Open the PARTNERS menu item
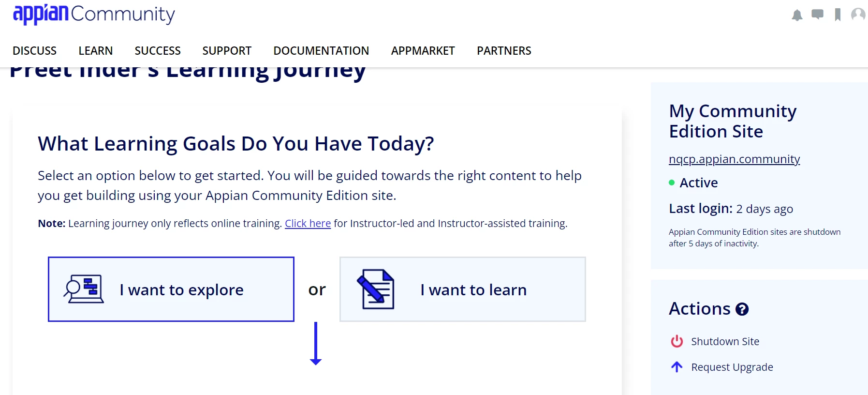 click(x=504, y=51)
